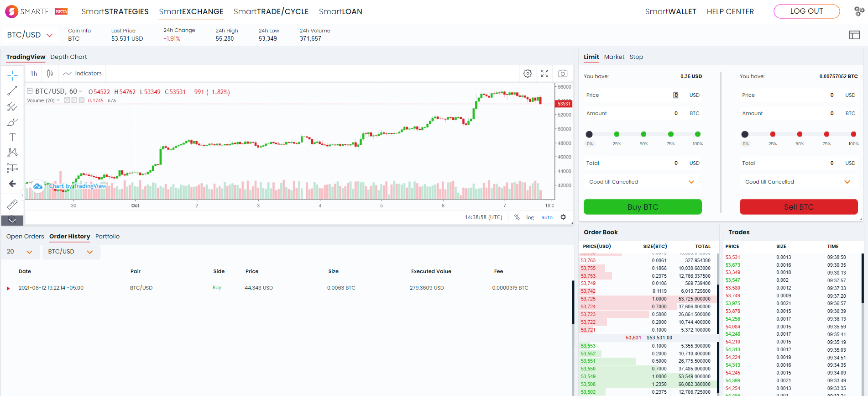Select the brush drawing tool

point(12,122)
